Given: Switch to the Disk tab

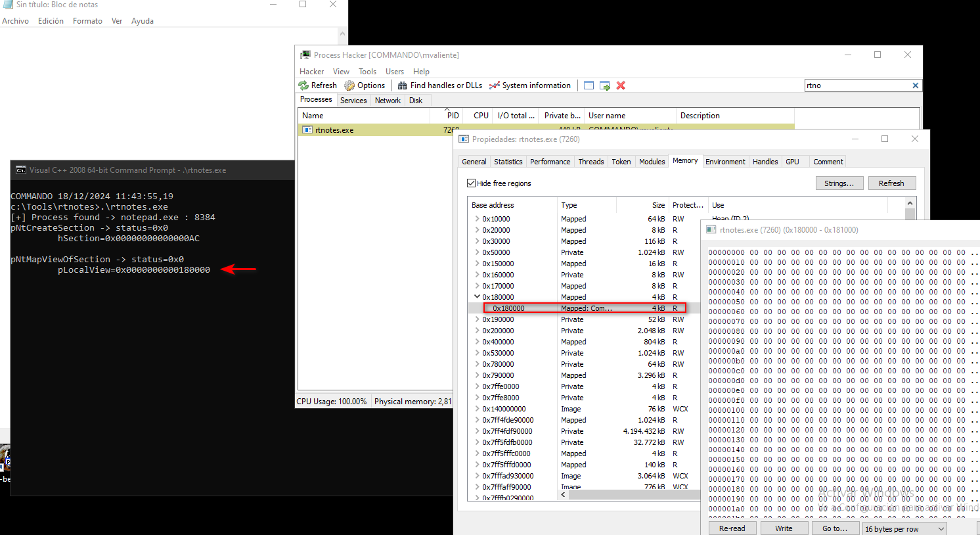Looking at the screenshot, I should click(416, 101).
